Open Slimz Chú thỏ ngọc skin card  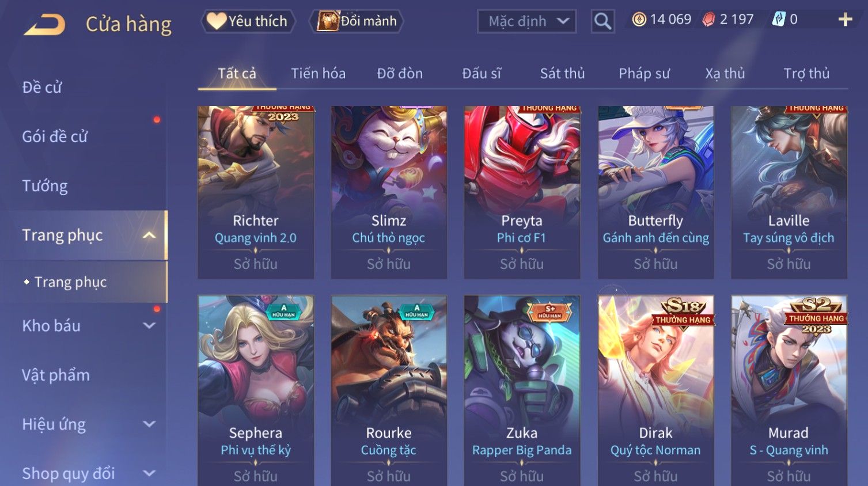[389, 192]
